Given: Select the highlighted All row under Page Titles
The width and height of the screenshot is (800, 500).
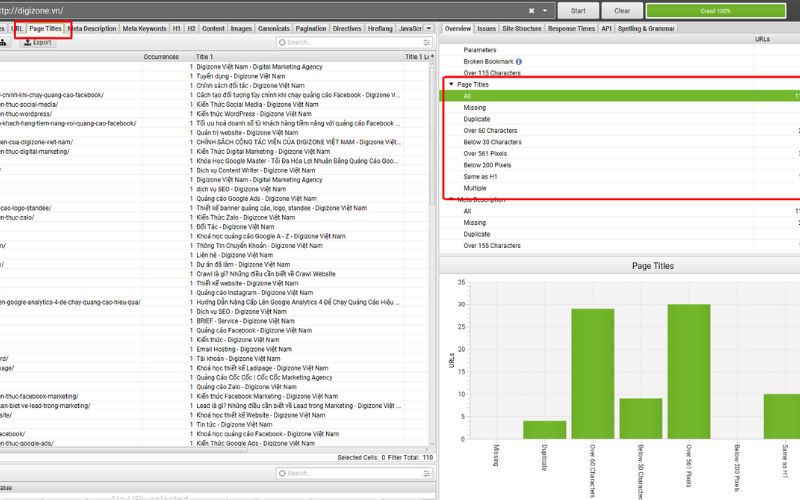Looking at the screenshot, I should point(619,96).
